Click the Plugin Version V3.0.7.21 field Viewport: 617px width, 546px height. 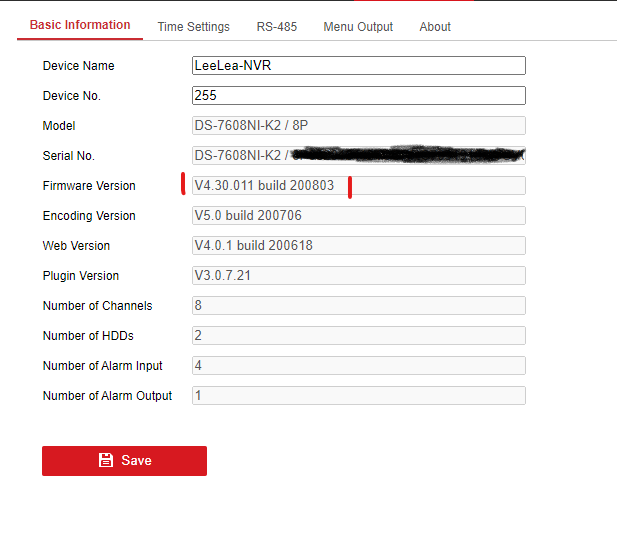358,276
